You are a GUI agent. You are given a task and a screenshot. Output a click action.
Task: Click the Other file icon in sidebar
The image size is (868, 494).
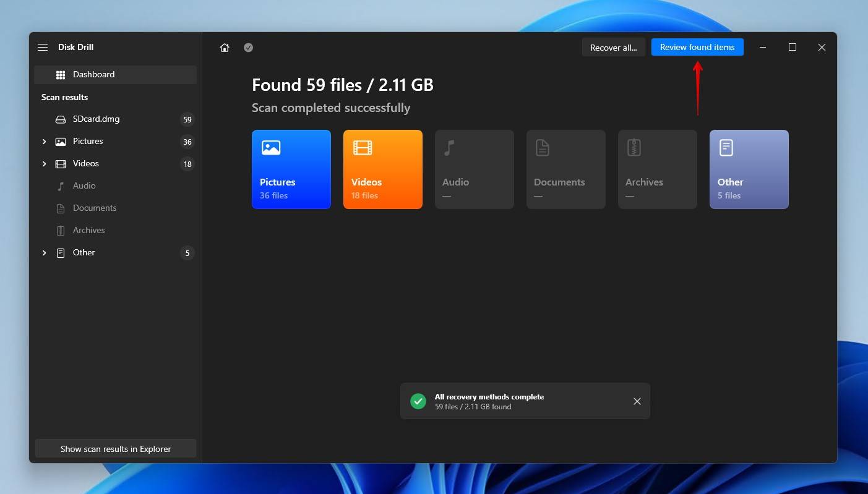[x=61, y=253]
